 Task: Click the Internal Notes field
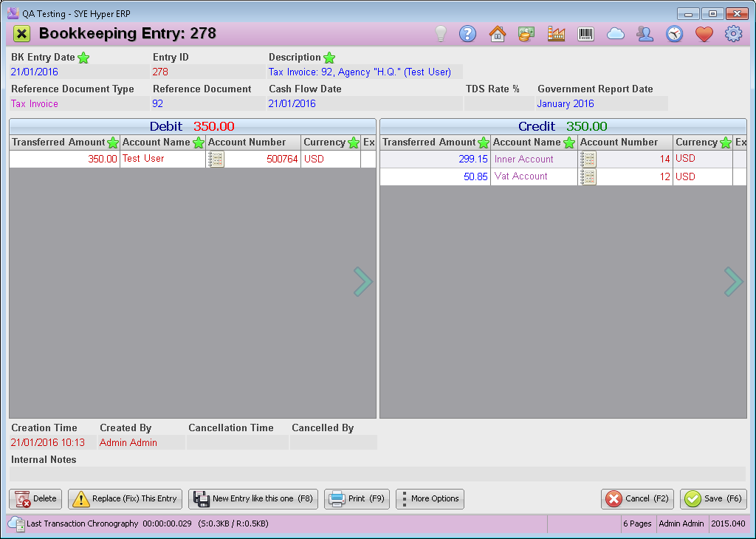tap(377, 474)
